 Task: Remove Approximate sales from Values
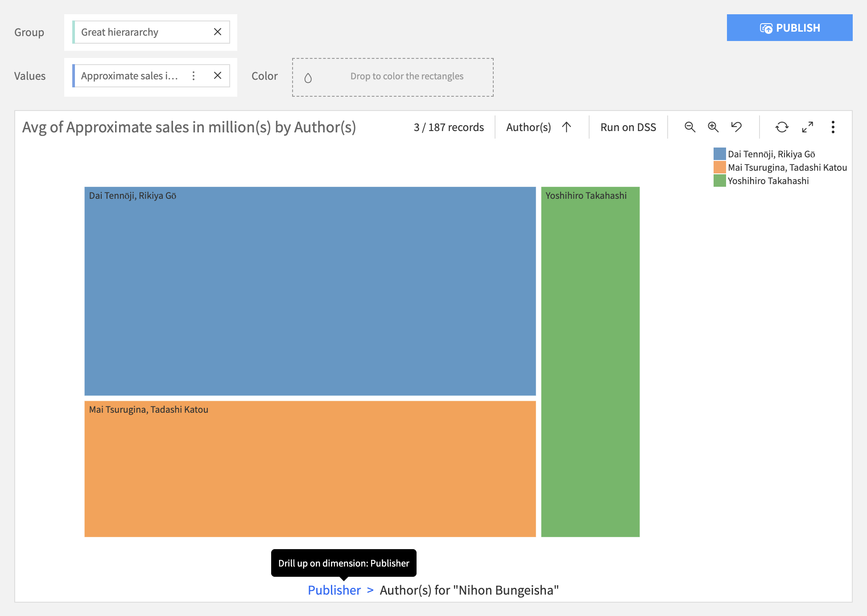point(218,75)
